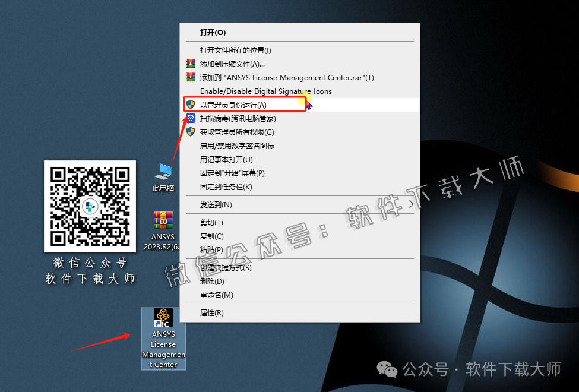This screenshot has width=579, height=392.
Task: Click the Tencent antivirus icon next to 扫描病毒
Action: [191, 118]
